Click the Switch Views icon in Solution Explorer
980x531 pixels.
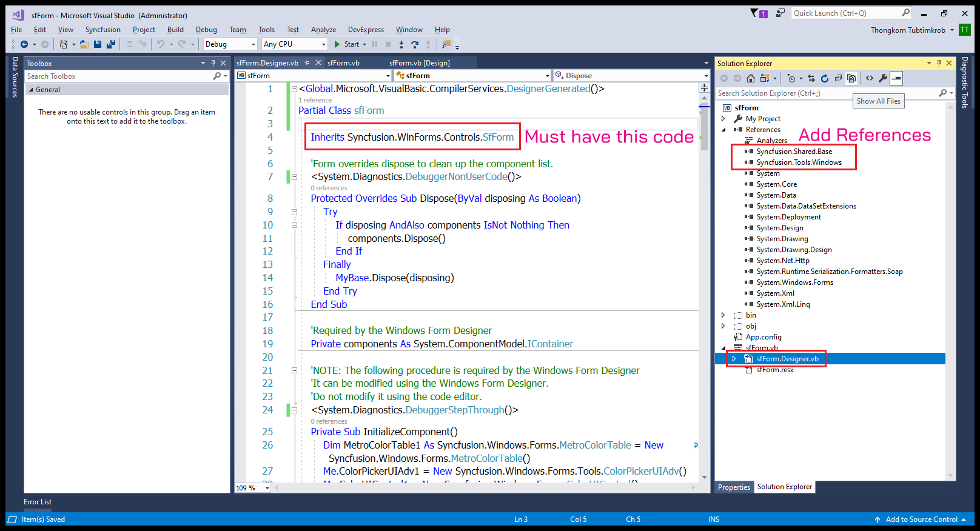point(765,78)
